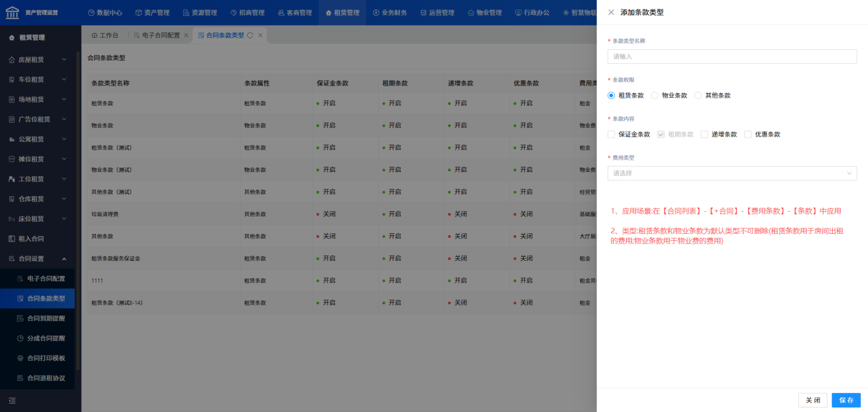Click the 摊位租赁 sidebar icon
868x412 pixels.
[12, 159]
